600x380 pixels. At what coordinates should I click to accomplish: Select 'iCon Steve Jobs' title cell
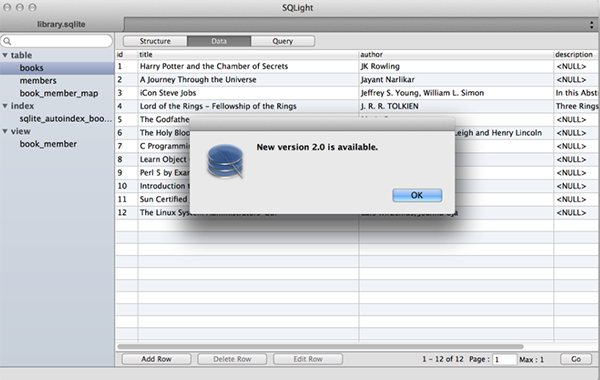coord(248,93)
